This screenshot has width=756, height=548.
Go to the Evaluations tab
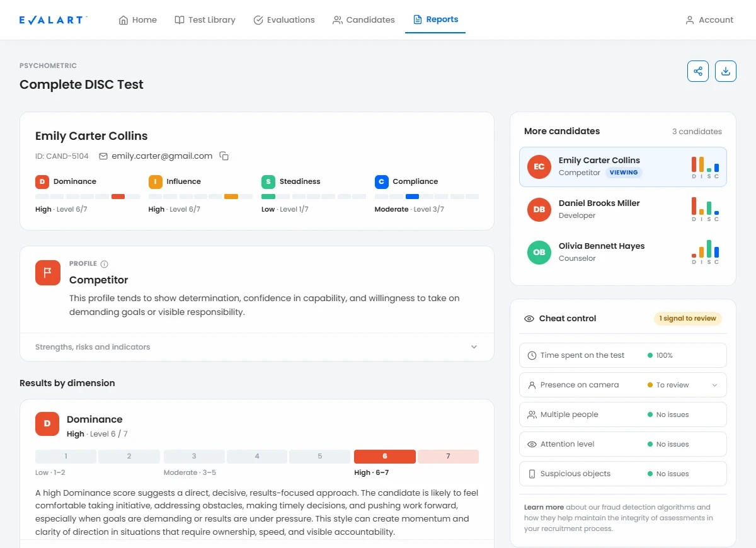pos(284,20)
